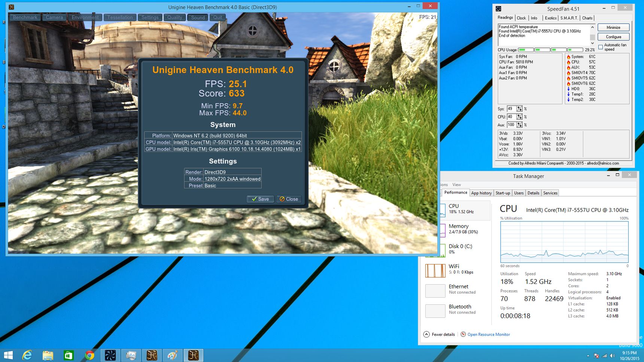The width and height of the screenshot is (644, 362).
Task: Switch to SpeedFan Exotics tab
Action: pyautogui.click(x=550, y=18)
